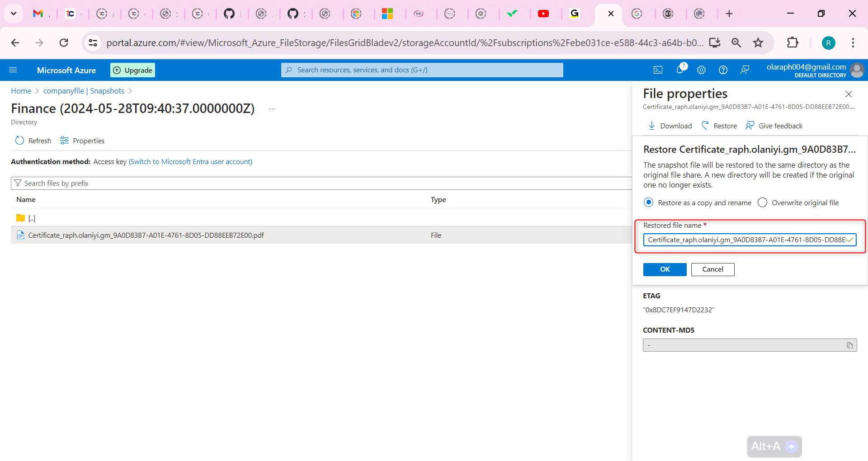Open the ellipsis menu next to Finance title
Screen dimensions: 868x461
(272, 109)
